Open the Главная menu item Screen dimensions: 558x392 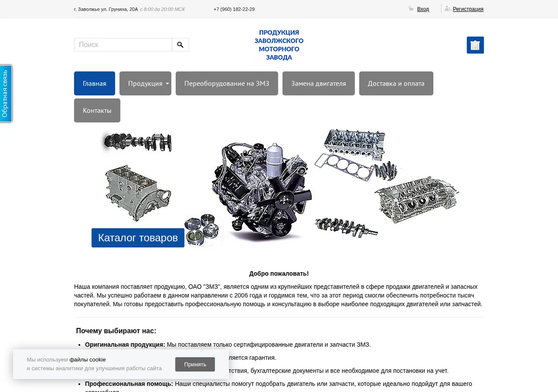click(x=94, y=84)
